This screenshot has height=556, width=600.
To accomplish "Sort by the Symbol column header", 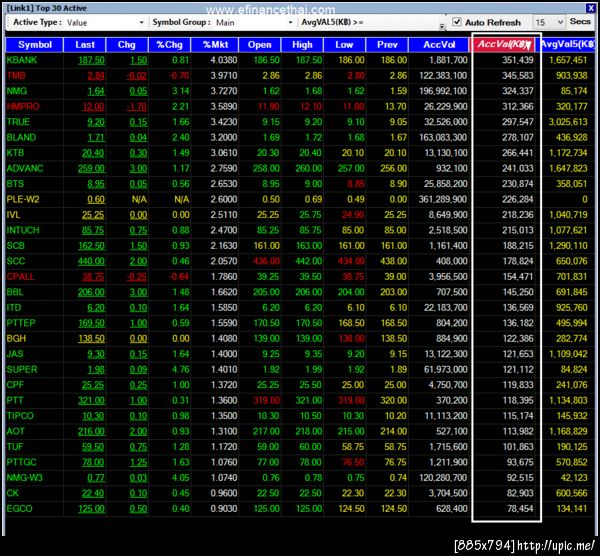I will pos(34,45).
